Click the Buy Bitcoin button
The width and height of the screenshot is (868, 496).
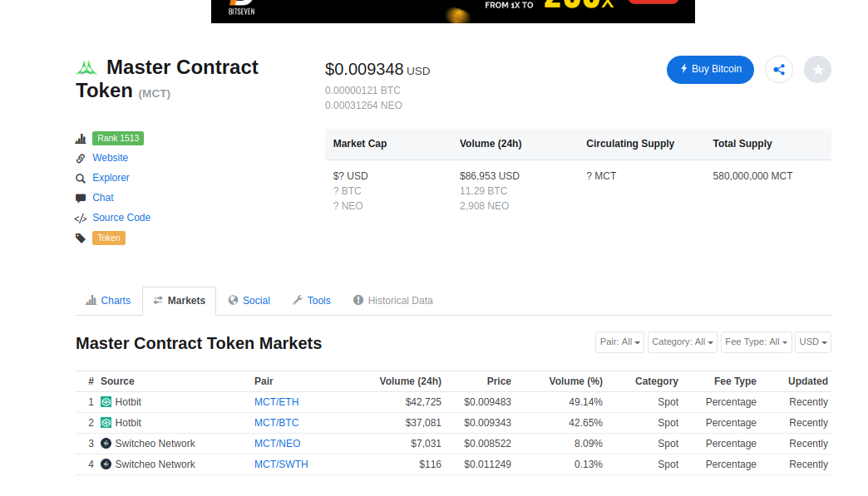tap(710, 70)
